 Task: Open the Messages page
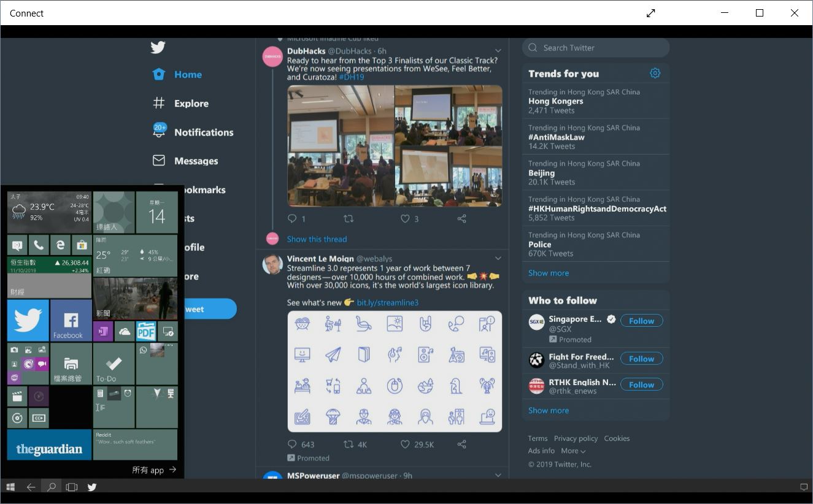pyautogui.click(x=185, y=161)
